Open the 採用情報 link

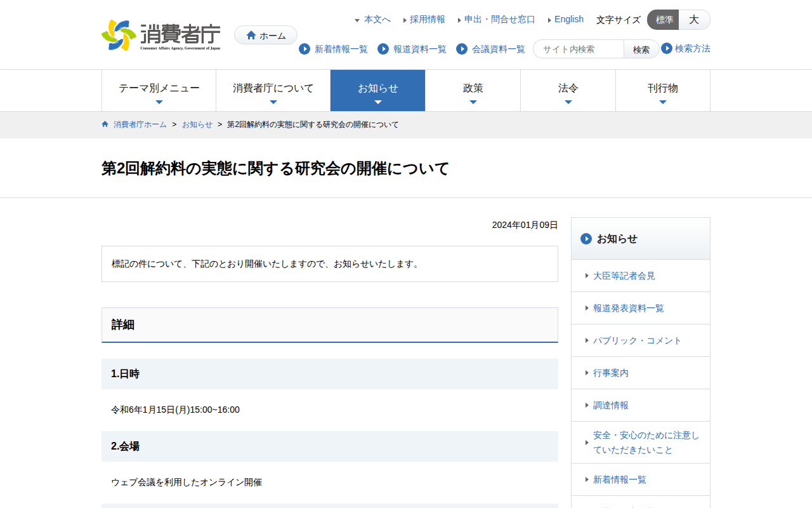(x=428, y=20)
